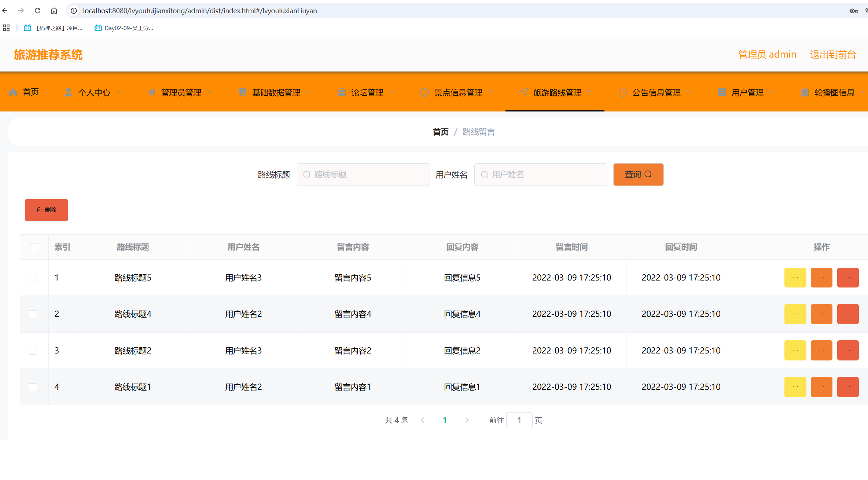Image resolution: width=868 pixels, height=480 pixels.
Task: Go to next page with right arrow
Action: click(467, 420)
